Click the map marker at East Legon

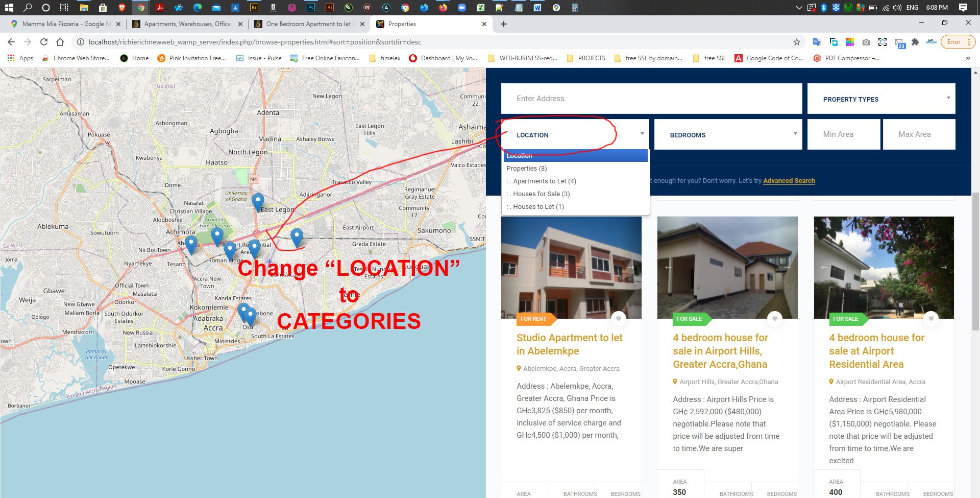pos(258,201)
